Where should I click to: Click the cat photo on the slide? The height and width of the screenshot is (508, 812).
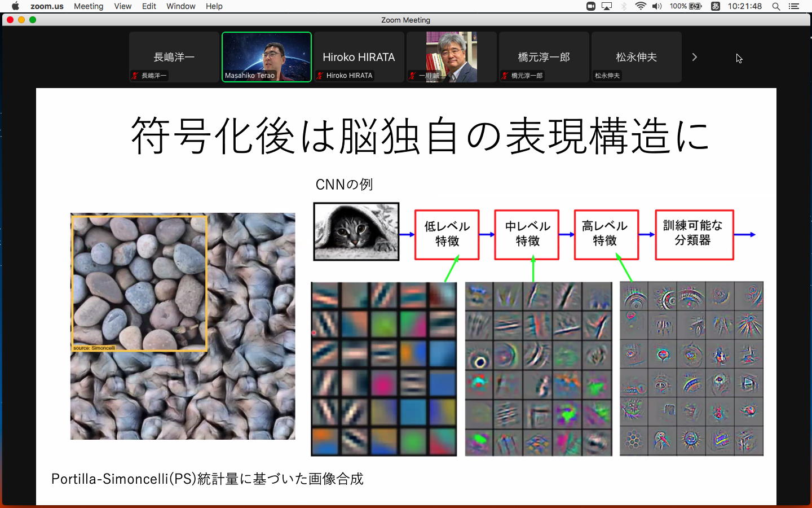[x=356, y=231]
